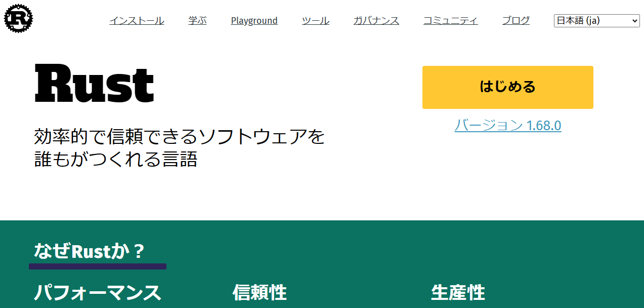
Task: Click the chevron arrow on language selector
Action: pyautogui.click(x=635, y=21)
